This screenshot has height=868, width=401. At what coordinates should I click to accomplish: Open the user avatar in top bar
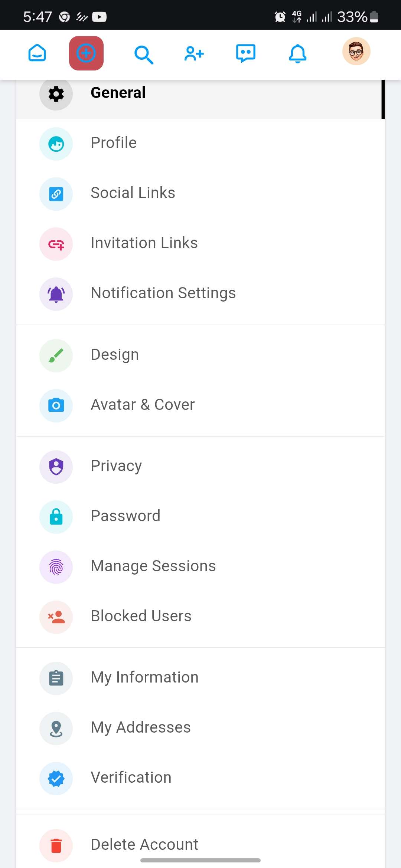(356, 51)
